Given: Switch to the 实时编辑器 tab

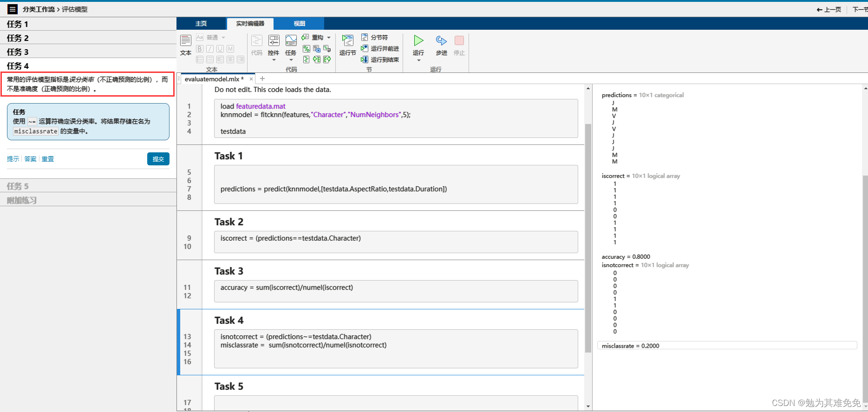Looking at the screenshot, I should coord(250,23).
